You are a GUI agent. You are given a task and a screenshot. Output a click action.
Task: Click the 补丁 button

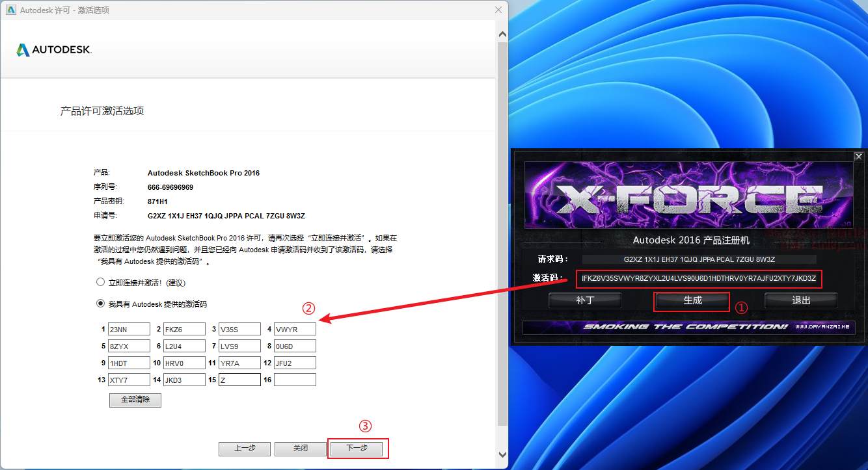tap(585, 300)
